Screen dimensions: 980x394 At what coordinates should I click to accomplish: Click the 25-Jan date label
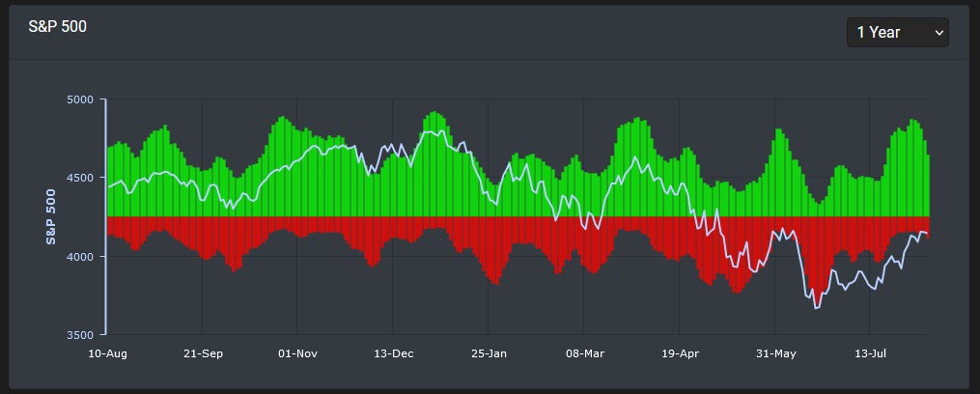489,354
